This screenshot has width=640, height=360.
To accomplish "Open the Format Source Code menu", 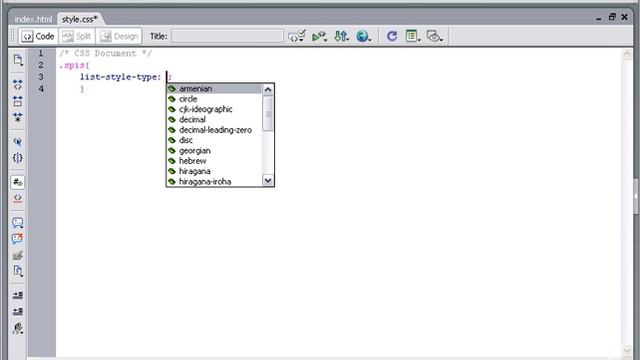I will point(18,329).
